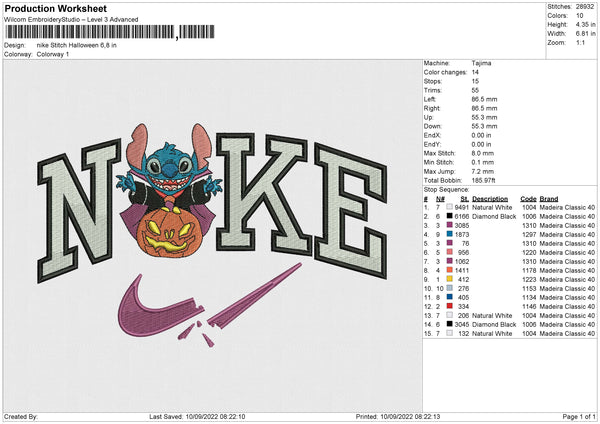Click the stitch count 3045
600x424 pixels.
pos(462,325)
